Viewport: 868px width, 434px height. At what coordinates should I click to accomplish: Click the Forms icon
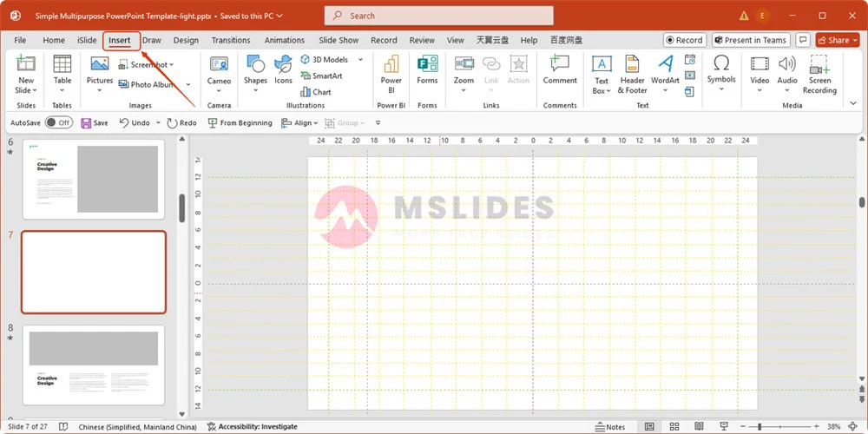427,63
